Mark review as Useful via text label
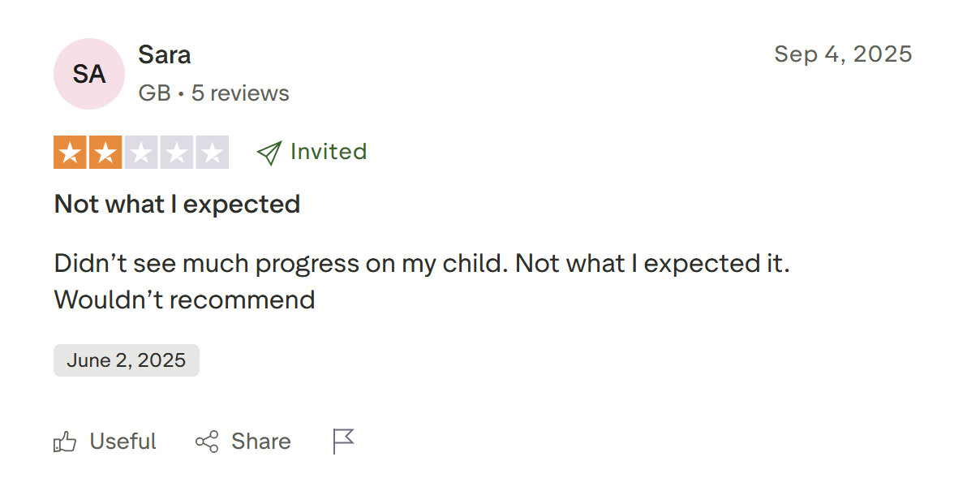The image size is (980, 487). (122, 442)
